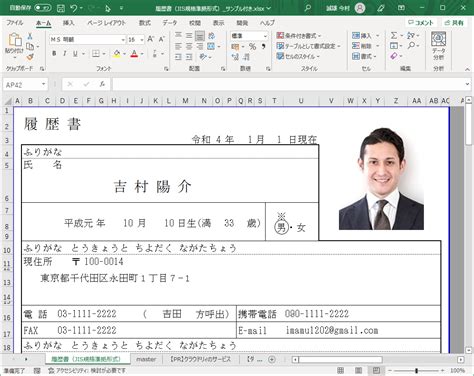The image size is (474, 376).
Task: Open Cell Styles menu
Action: point(298,56)
